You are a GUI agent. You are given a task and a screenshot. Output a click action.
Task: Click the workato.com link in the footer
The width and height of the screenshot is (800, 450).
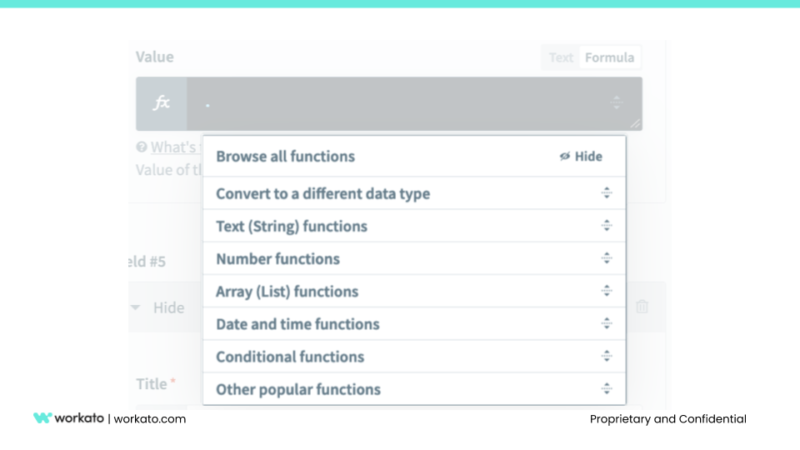pyautogui.click(x=150, y=419)
